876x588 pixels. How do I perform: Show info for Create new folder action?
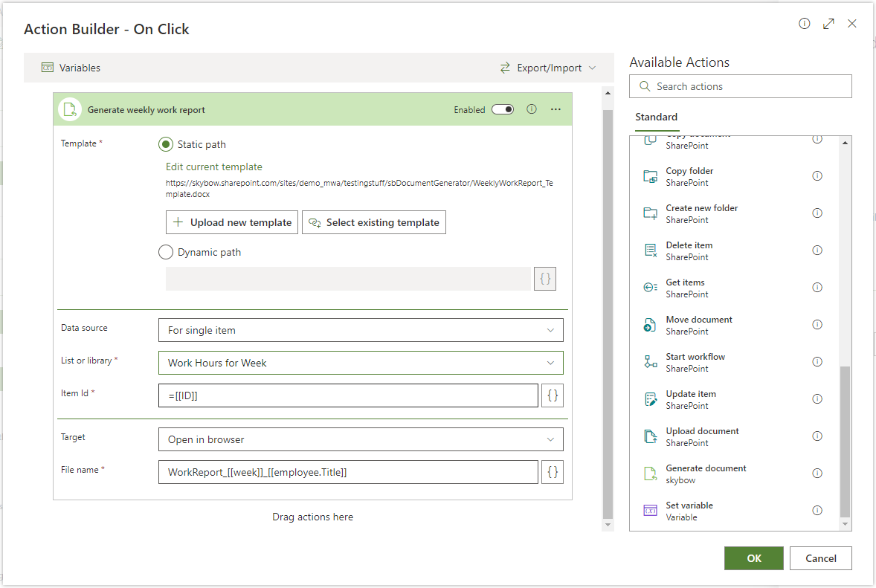pos(817,213)
